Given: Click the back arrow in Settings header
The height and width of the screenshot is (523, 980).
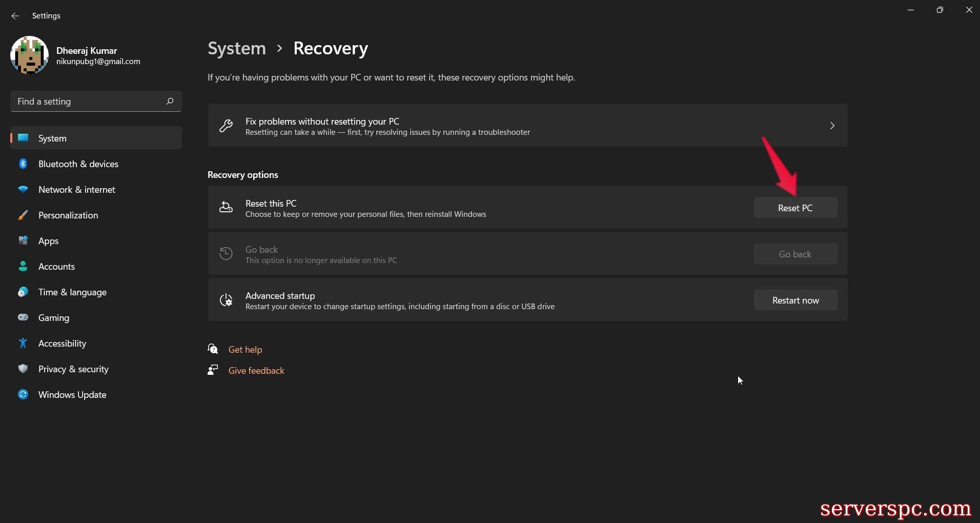Looking at the screenshot, I should click(x=15, y=16).
